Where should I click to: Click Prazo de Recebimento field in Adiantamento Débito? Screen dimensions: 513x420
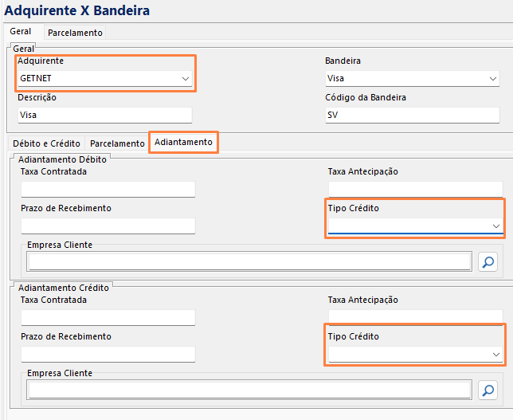[x=108, y=226]
